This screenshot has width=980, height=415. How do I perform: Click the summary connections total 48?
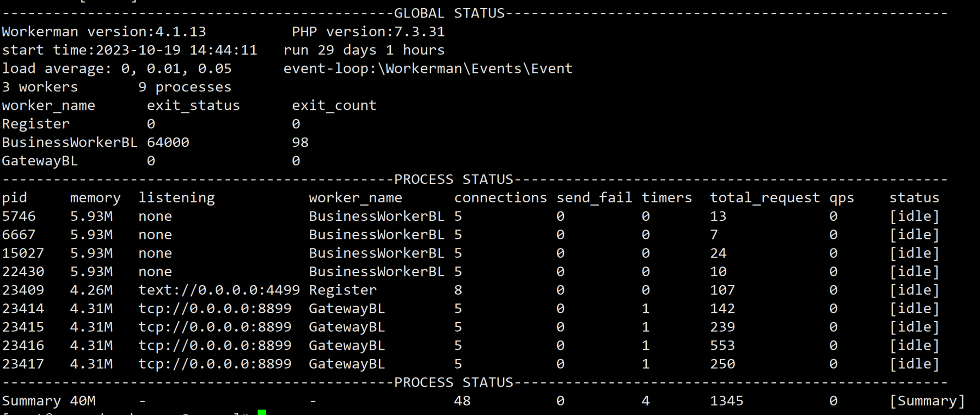tap(462, 401)
